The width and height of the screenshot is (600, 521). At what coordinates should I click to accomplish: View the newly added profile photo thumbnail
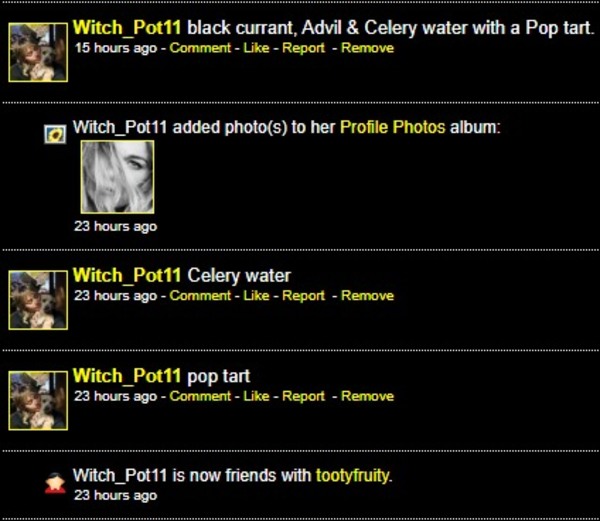point(116,177)
